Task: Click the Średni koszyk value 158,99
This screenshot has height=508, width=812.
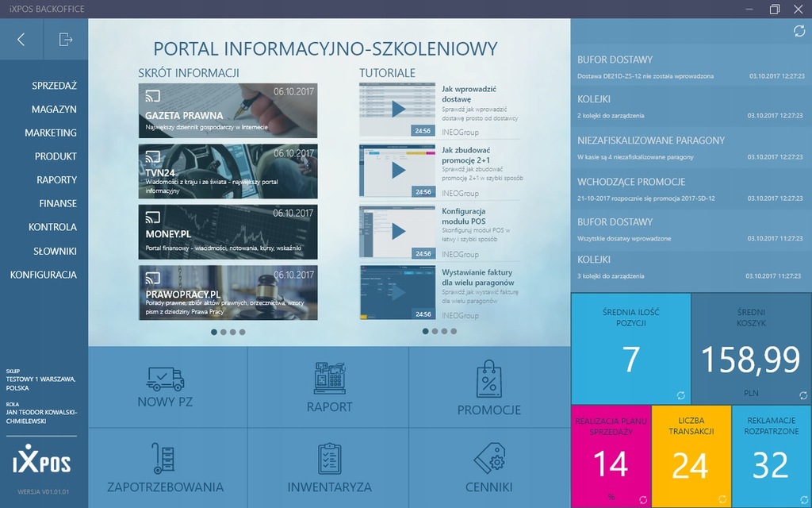Action: click(751, 360)
